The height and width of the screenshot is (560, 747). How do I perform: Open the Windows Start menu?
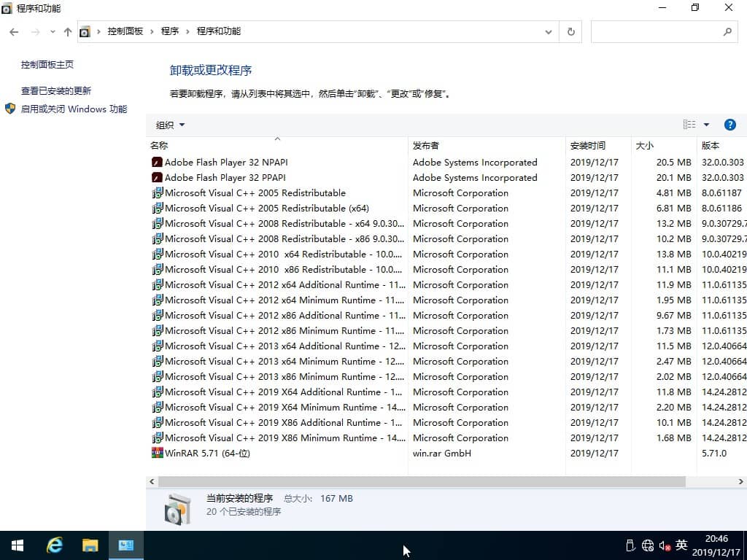point(18,545)
